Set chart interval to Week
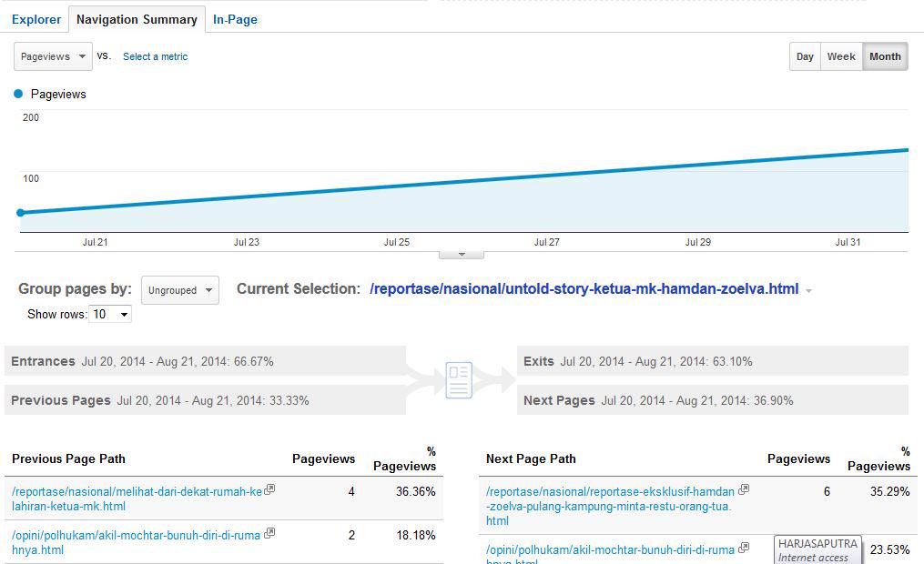The image size is (924, 564). click(841, 56)
